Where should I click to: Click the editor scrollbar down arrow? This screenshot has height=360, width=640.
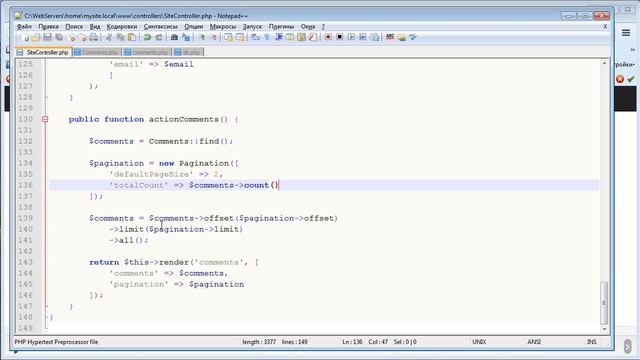click(x=604, y=329)
